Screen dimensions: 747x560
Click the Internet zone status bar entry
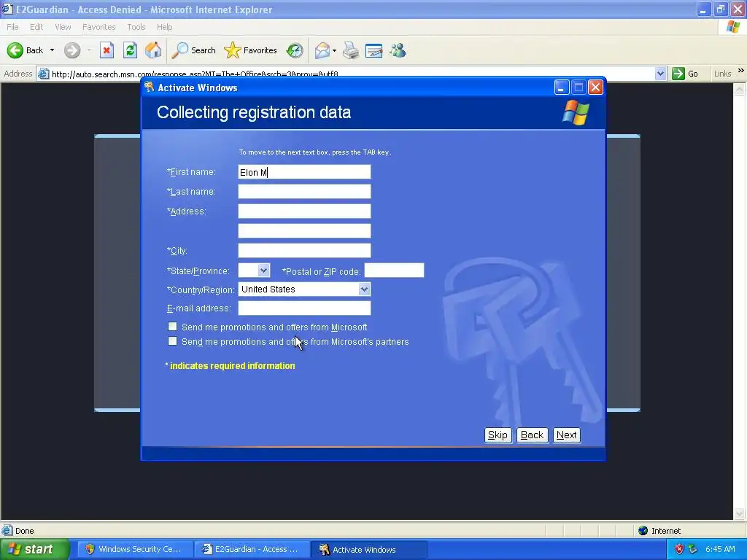point(659,531)
